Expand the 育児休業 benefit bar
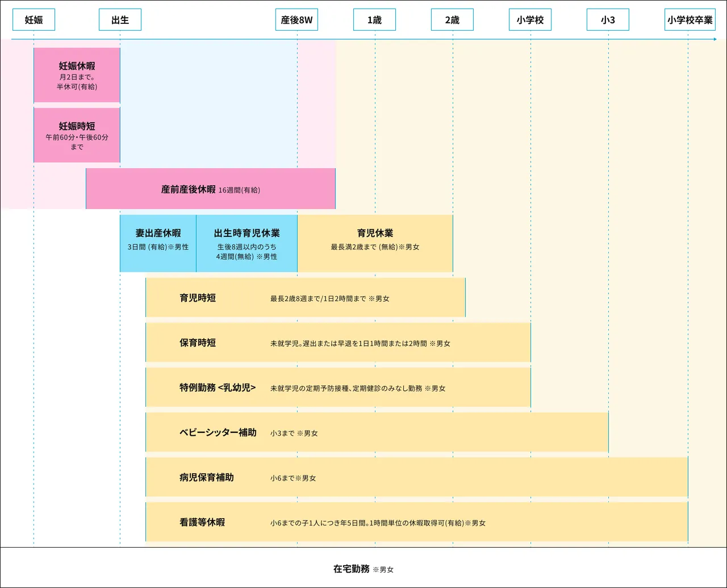This screenshot has height=588, width=727. tap(375, 243)
